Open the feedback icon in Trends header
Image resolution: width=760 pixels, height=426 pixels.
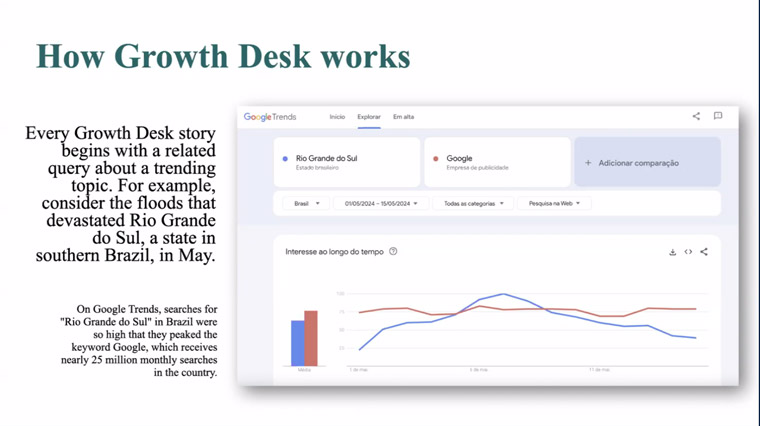tap(718, 116)
